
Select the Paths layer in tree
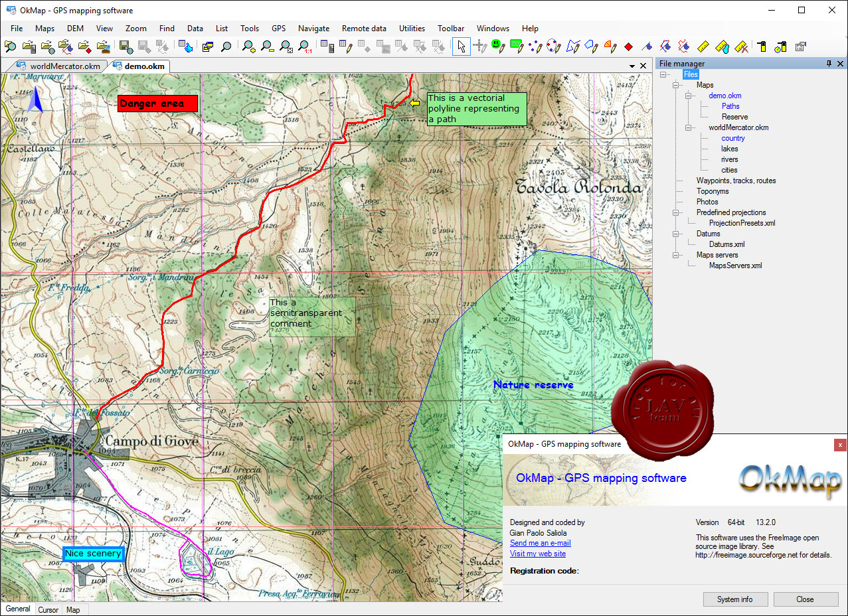(730, 106)
